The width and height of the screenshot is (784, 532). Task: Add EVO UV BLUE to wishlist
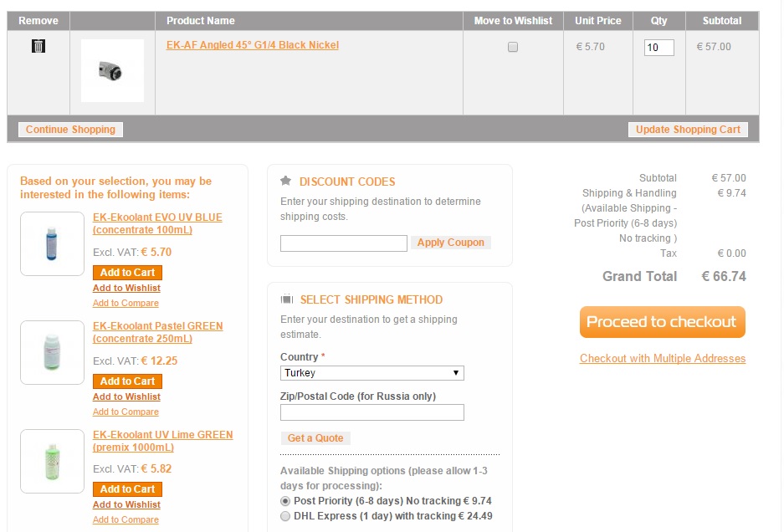coord(126,288)
